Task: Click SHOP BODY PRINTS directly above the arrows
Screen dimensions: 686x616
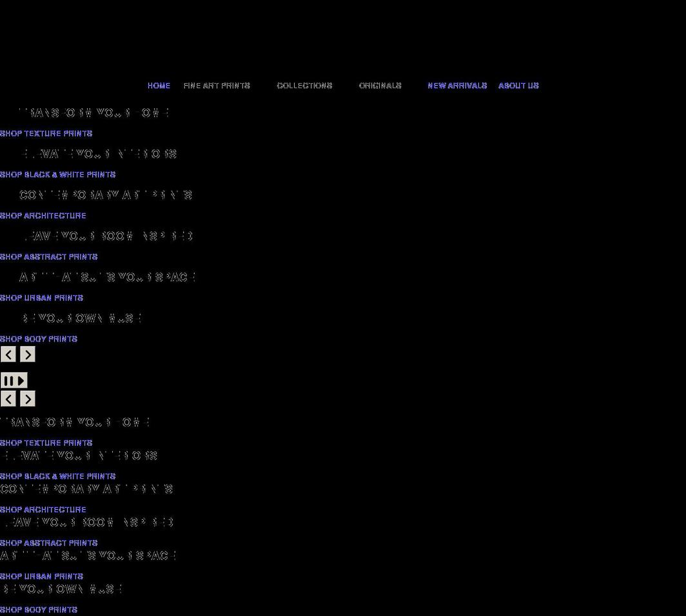Action: (39, 339)
